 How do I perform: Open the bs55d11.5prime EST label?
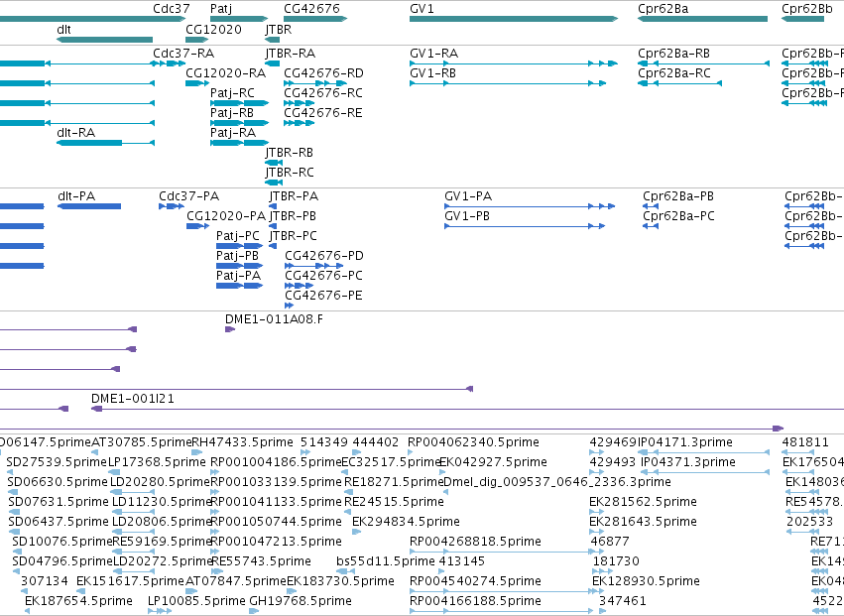386,562
